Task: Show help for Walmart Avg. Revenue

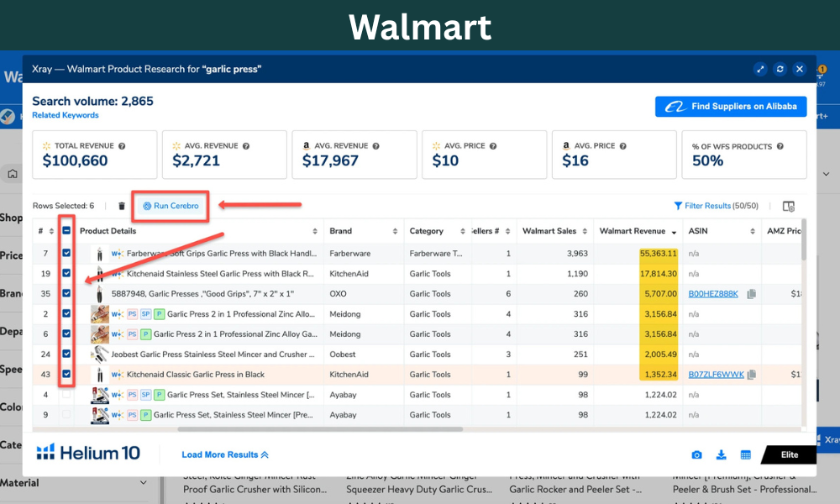Action: (x=246, y=145)
